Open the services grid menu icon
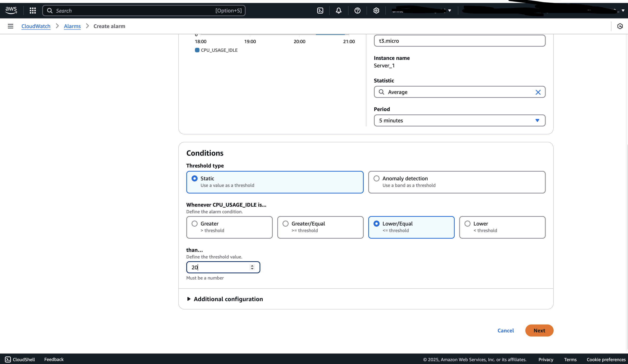The width and height of the screenshot is (628, 364). [33, 11]
